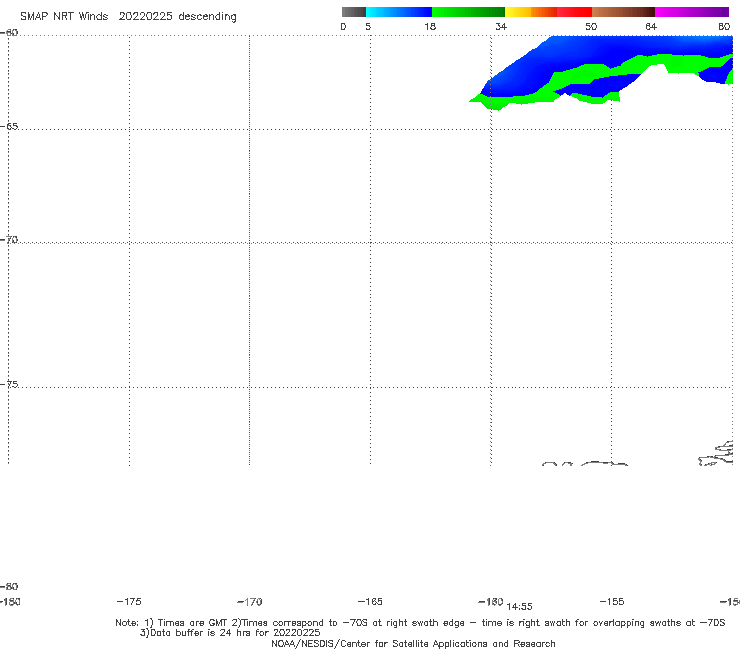Click the color bar label '18'
This screenshot has width=740, height=650.
430,27
